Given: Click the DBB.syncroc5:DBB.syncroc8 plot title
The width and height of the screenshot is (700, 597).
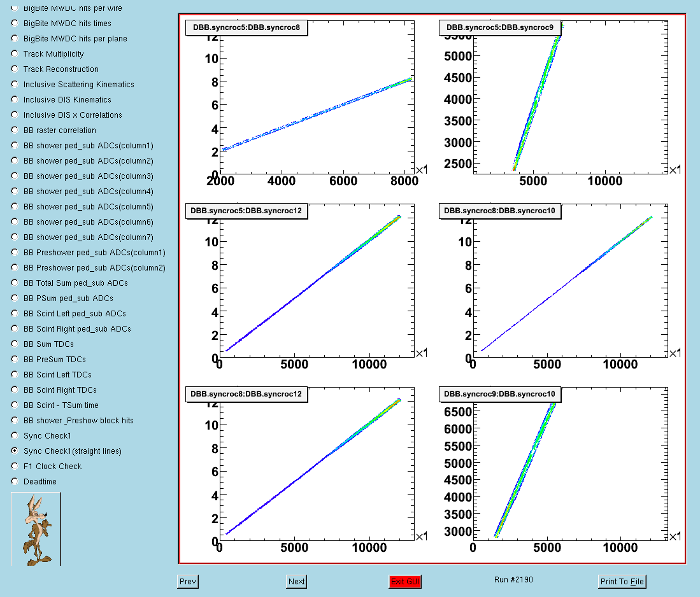Looking at the screenshot, I should click(246, 27).
